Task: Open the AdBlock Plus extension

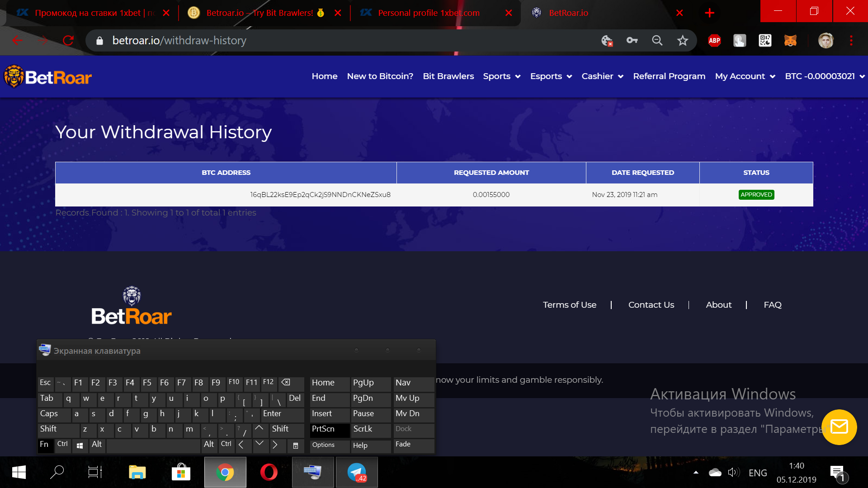Action: tap(714, 41)
